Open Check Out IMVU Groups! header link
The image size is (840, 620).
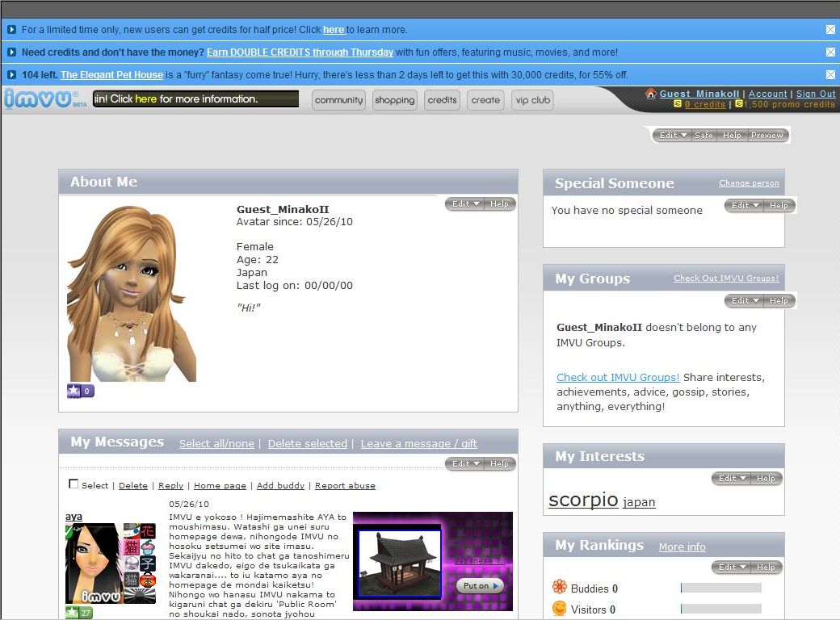(x=726, y=279)
